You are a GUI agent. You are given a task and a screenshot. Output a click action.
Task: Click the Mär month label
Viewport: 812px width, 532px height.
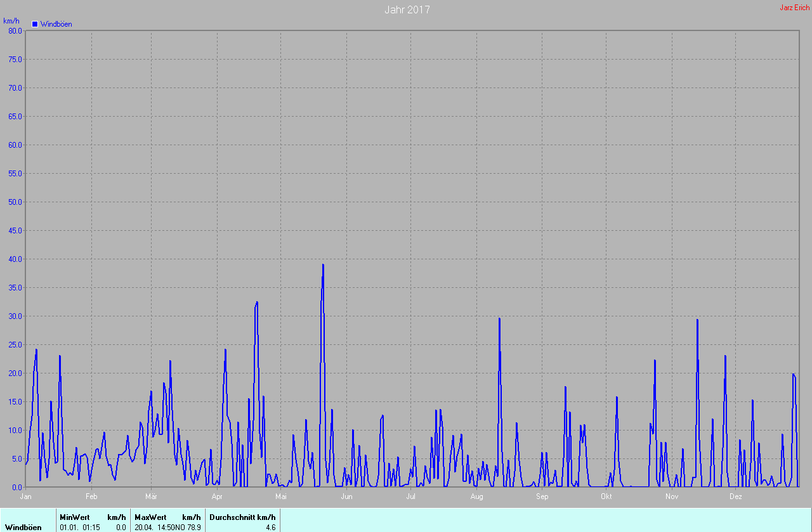click(x=151, y=496)
